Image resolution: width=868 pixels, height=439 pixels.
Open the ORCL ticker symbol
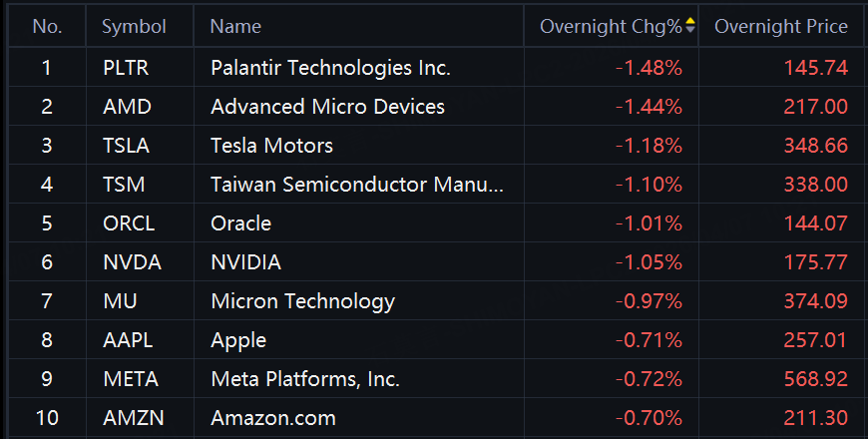click(x=129, y=223)
